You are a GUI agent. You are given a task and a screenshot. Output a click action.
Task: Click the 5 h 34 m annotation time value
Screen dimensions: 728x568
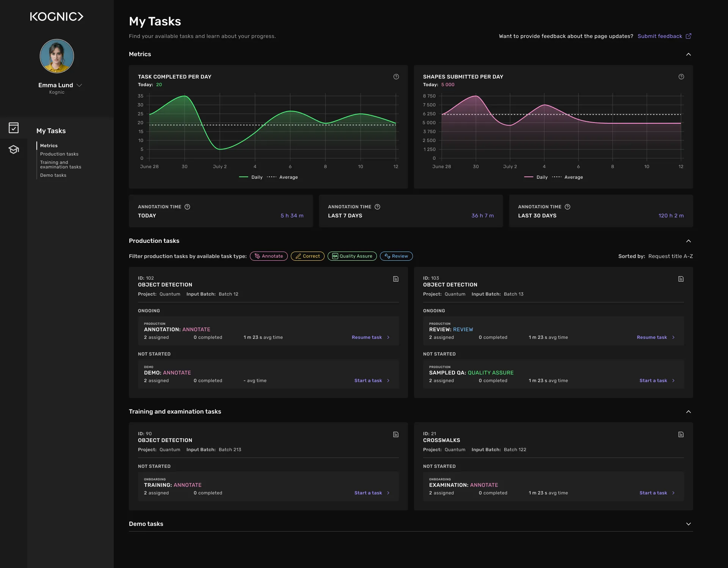point(292,216)
